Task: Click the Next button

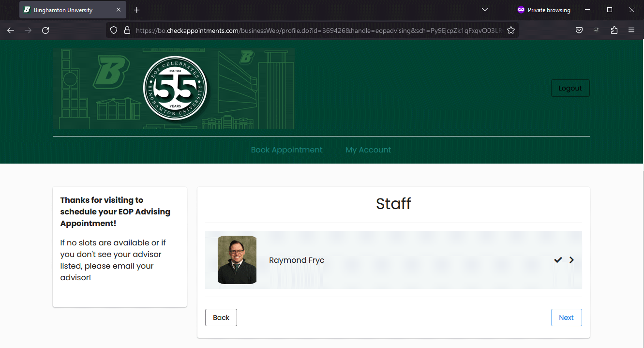Action: (x=566, y=318)
